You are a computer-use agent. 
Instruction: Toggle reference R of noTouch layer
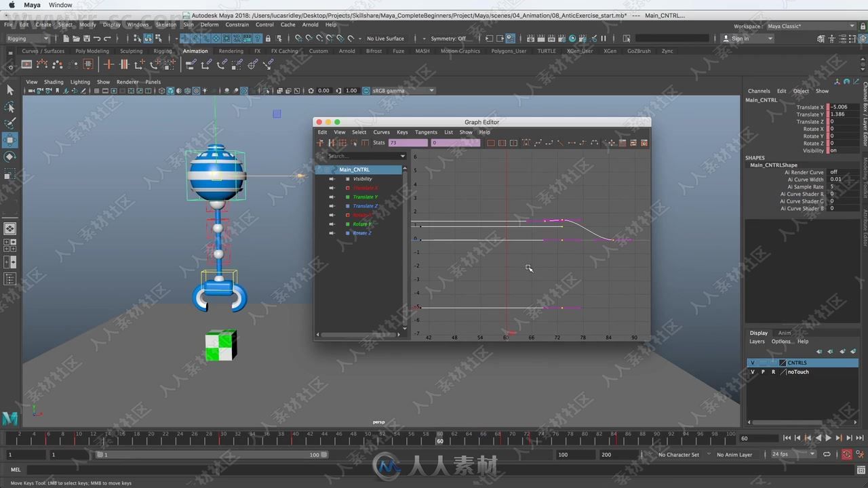click(x=773, y=372)
